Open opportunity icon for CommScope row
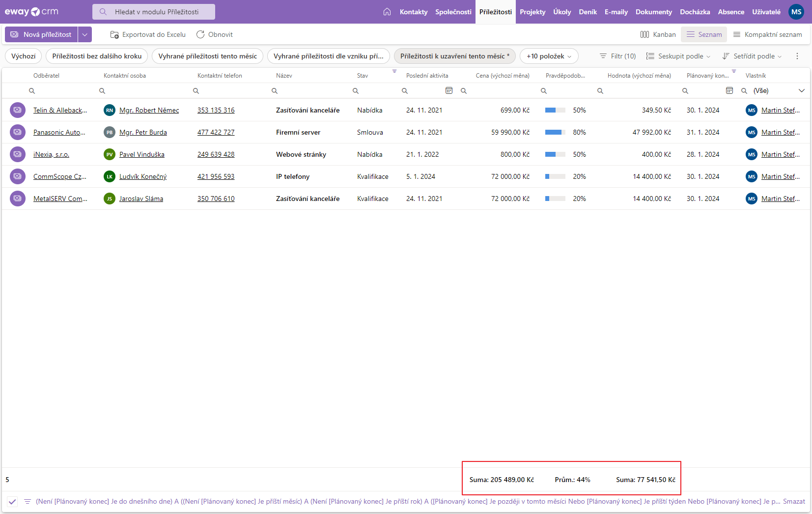The width and height of the screenshot is (812, 514). pyautogui.click(x=18, y=176)
